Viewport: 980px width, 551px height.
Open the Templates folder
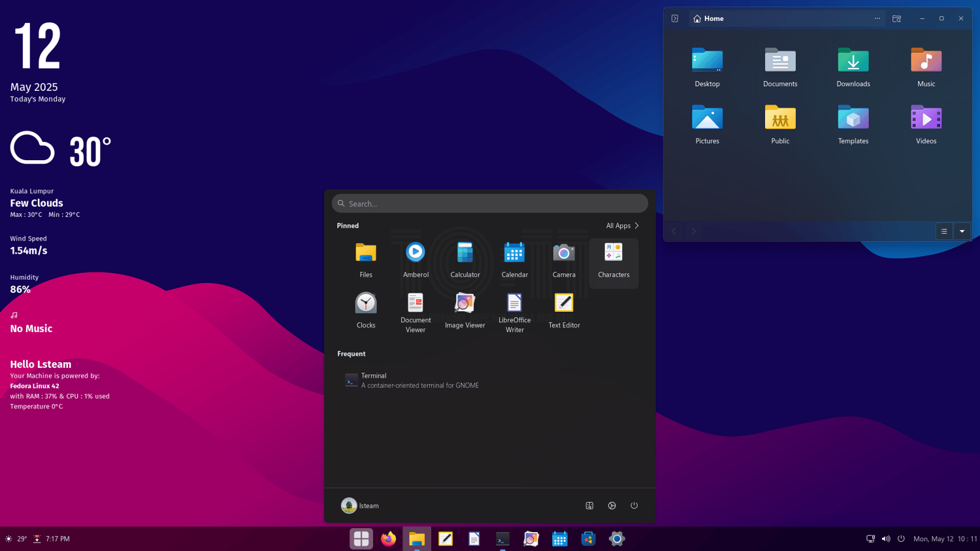click(853, 124)
